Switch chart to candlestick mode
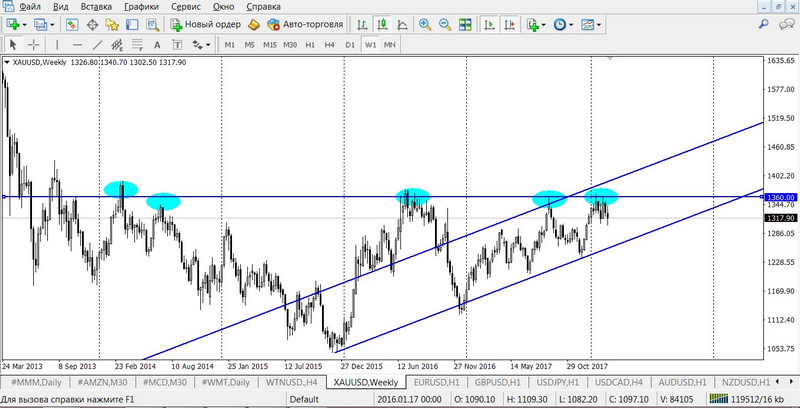This screenshot has height=408, width=800. [382, 24]
